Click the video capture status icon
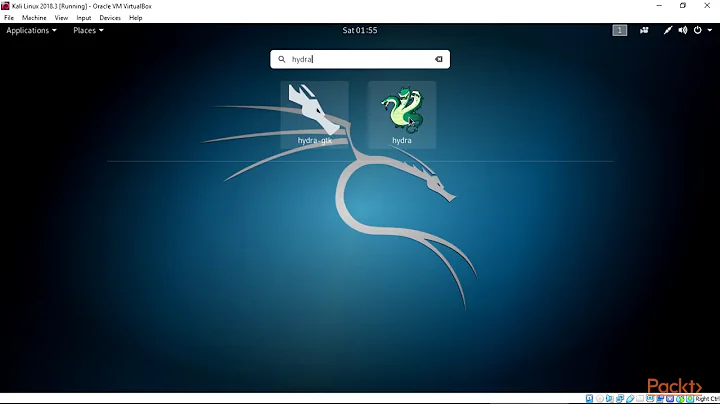The image size is (720, 404). coord(660,399)
